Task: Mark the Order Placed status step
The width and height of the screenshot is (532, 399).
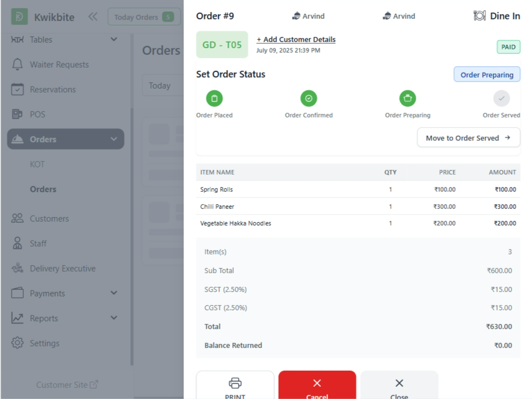Action: tap(214, 98)
